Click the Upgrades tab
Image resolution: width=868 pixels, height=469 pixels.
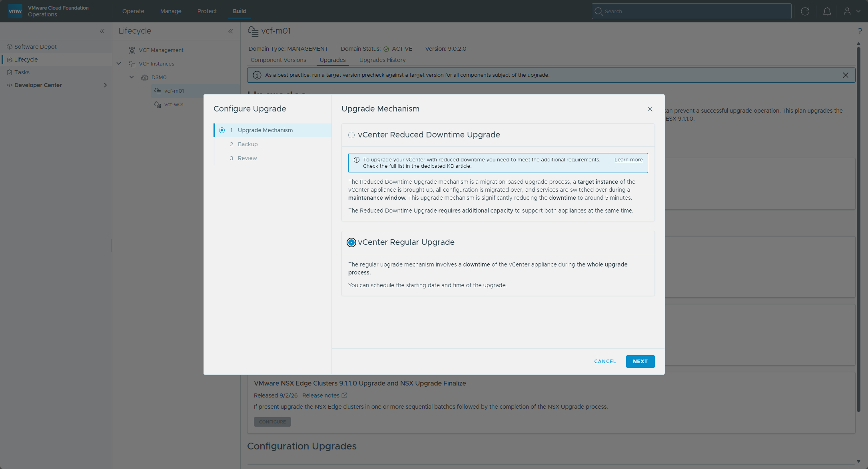333,60
